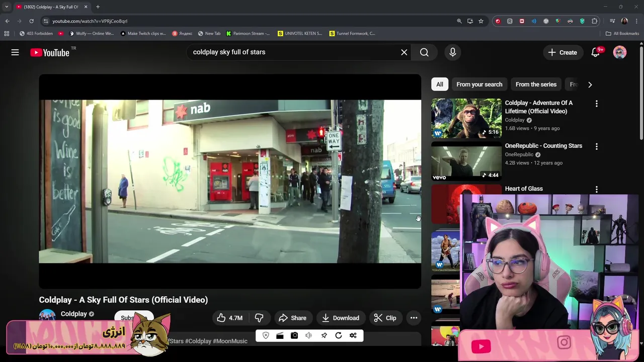Click the Share button

point(292,318)
